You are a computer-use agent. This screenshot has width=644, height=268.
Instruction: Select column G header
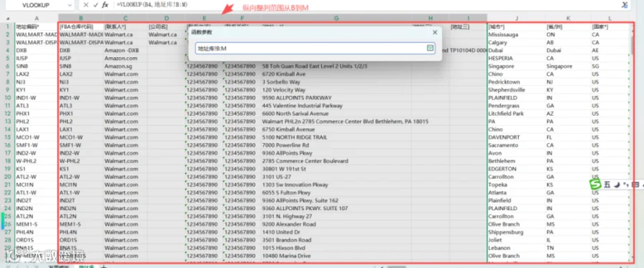(x=336, y=18)
